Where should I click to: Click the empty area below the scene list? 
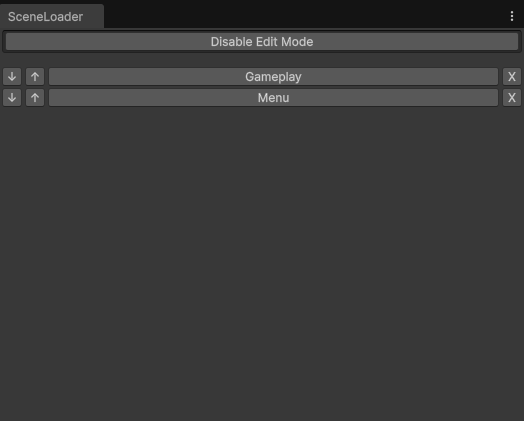[262, 264]
